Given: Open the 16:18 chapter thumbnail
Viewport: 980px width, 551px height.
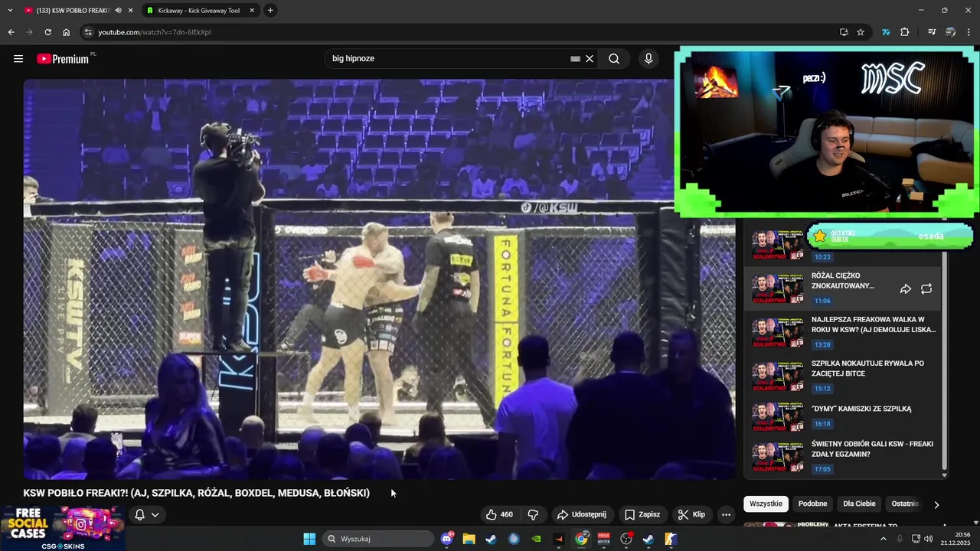Looking at the screenshot, I should pos(778,416).
